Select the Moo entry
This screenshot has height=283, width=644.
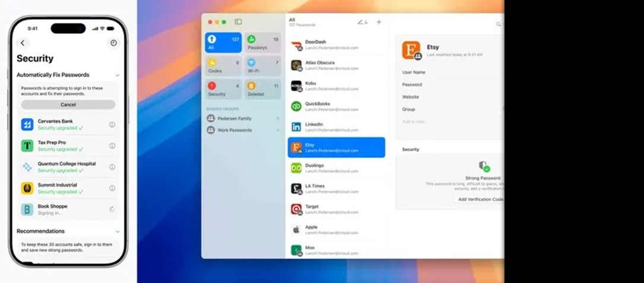coord(337,250)
